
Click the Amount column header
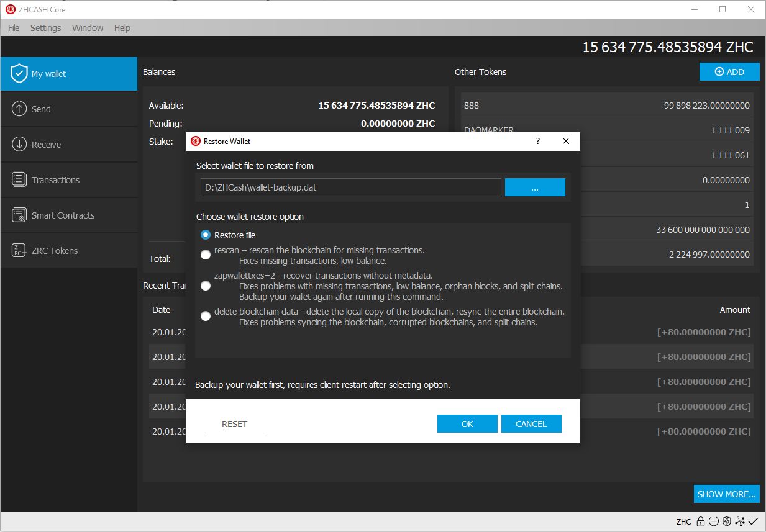point(736,310)
